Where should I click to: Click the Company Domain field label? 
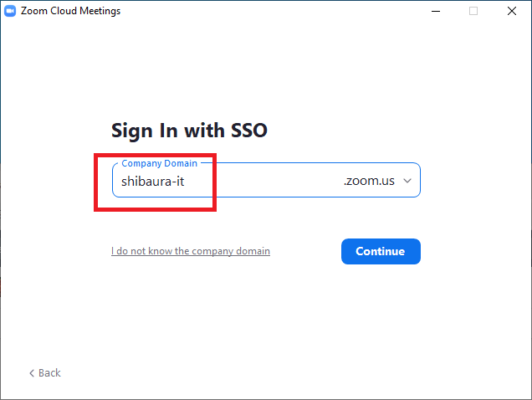159,163
